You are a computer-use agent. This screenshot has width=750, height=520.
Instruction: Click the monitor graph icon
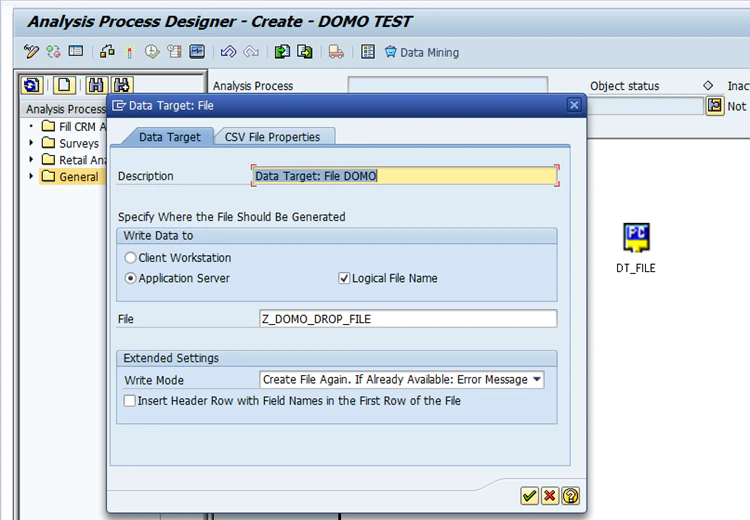coord(197,52)
